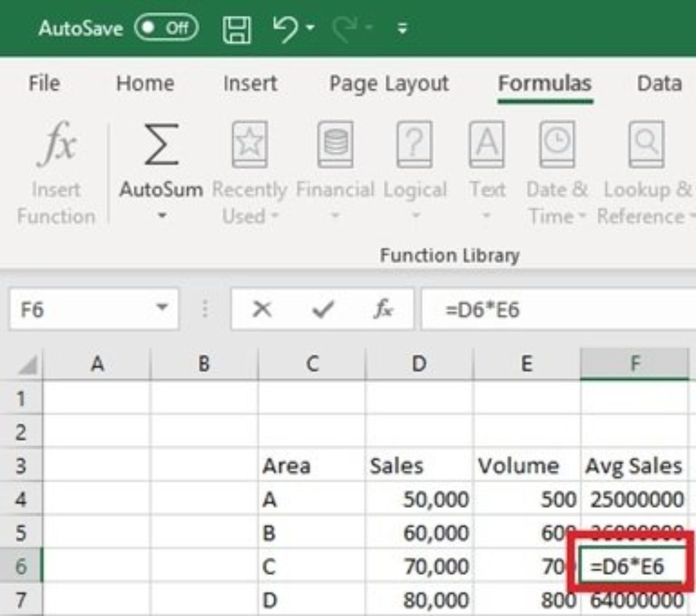Click the Area cell in row 7
The height and width of the screenshot is (616, 696).
[311, 599]
